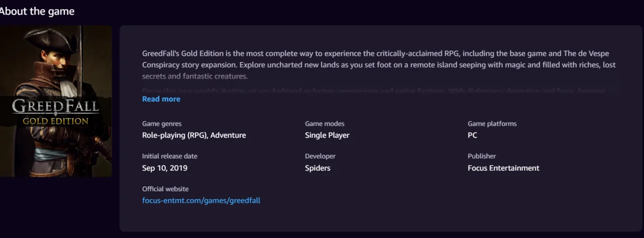This screenshot has width=644, height=238.
Task: Select the 'Game modes' label
Action: 325,124
